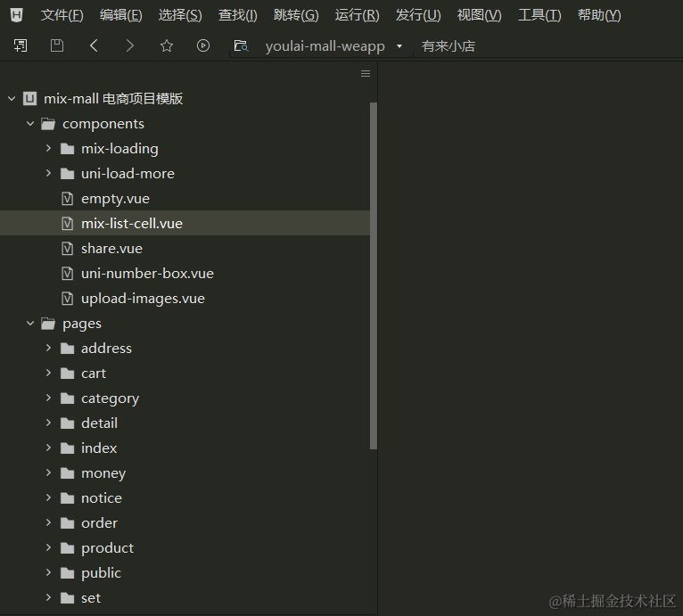Select the "upload-images.vue" file name
683x616 pixels.
point(143,299)
